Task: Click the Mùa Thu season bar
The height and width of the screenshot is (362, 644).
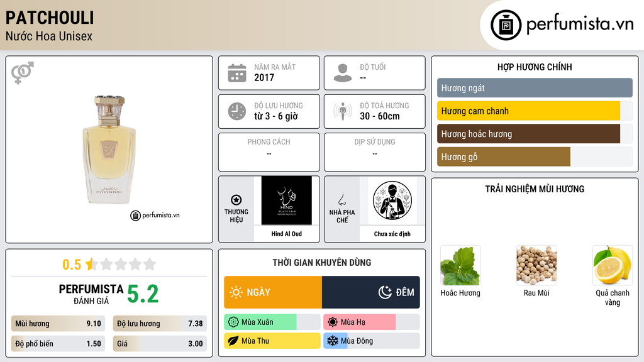Action: 272,341
